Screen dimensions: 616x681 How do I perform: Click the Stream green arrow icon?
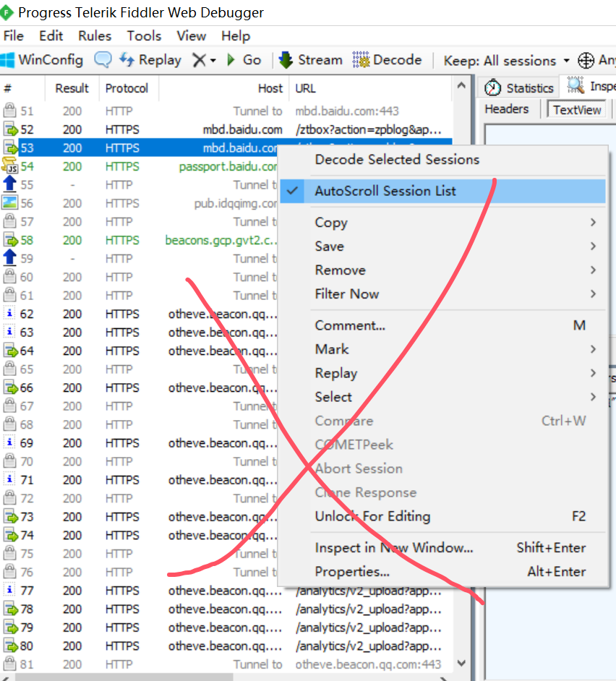(286, 60)
